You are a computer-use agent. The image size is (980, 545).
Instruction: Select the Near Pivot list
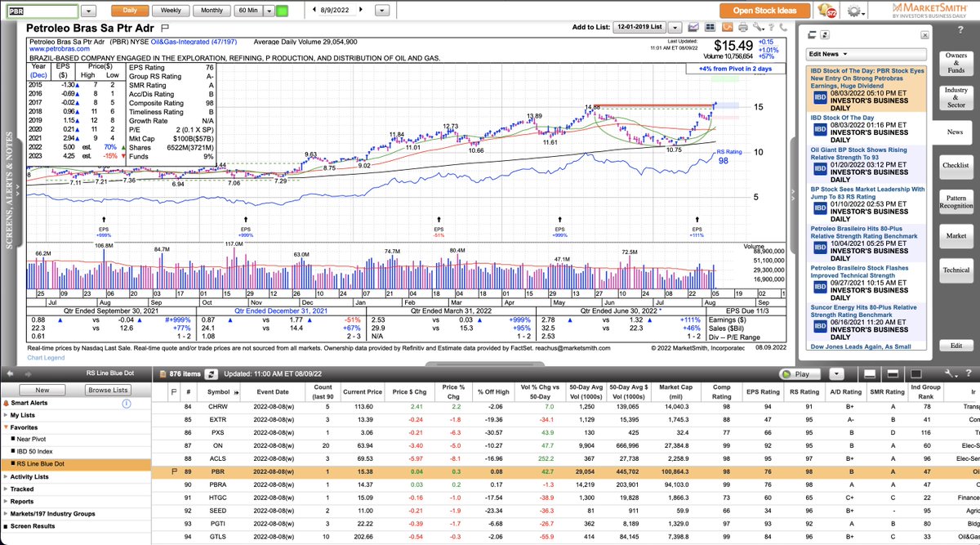coord(32,440)
